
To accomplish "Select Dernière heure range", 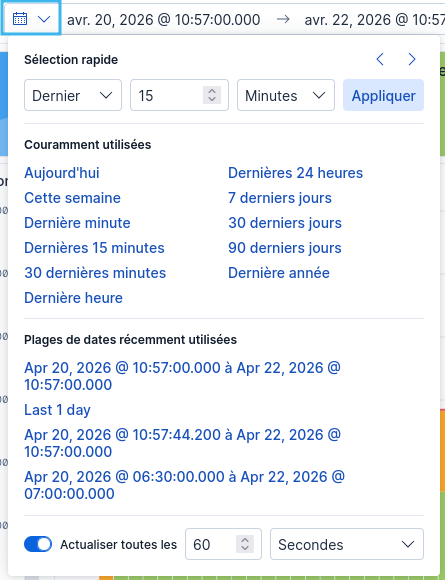I will tap(74, 298).
